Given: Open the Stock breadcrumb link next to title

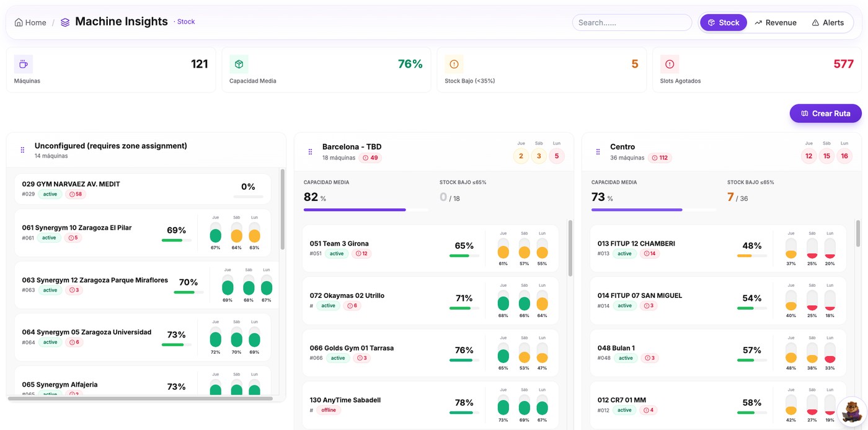Looking at the screenshot, I should (185, 21).
